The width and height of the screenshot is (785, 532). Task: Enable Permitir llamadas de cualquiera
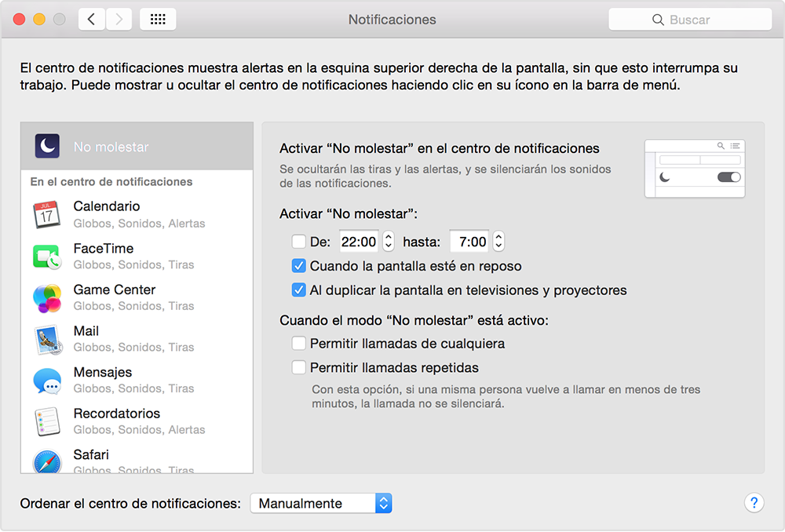tap(298, 344)
